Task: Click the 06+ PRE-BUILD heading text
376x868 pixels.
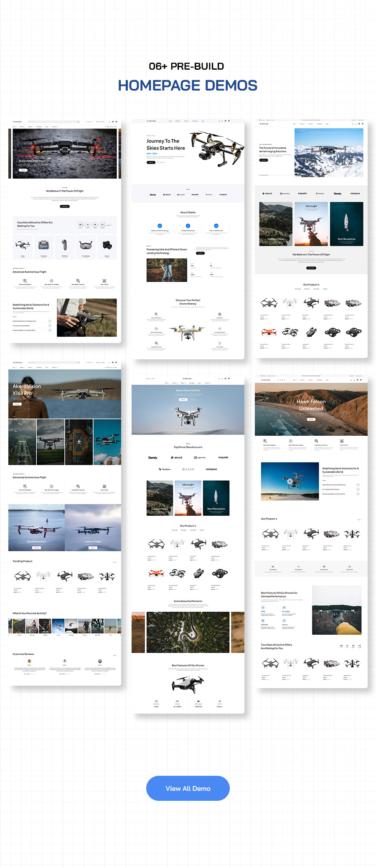Action: click(186, 66)
